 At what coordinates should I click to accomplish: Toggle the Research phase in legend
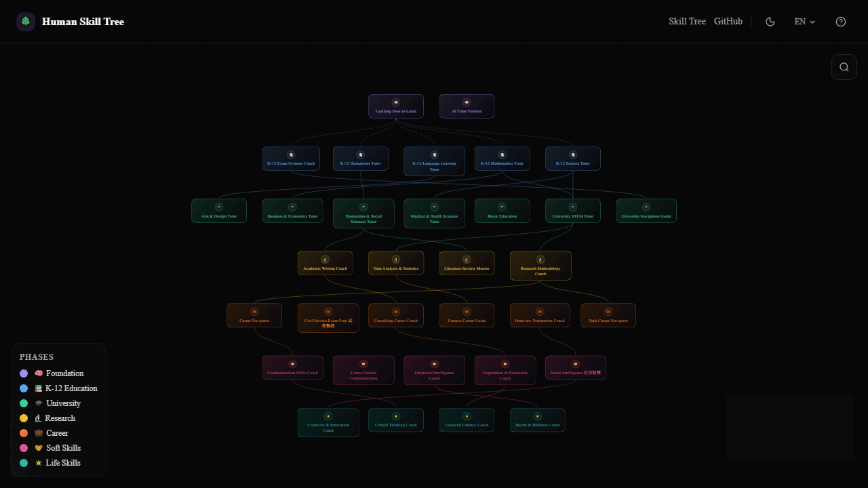(56, 418)
